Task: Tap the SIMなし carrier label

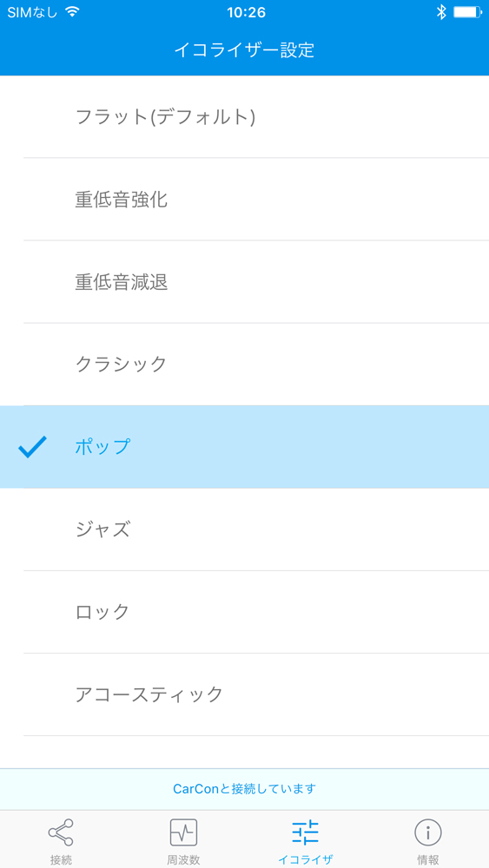Action: 32,12
